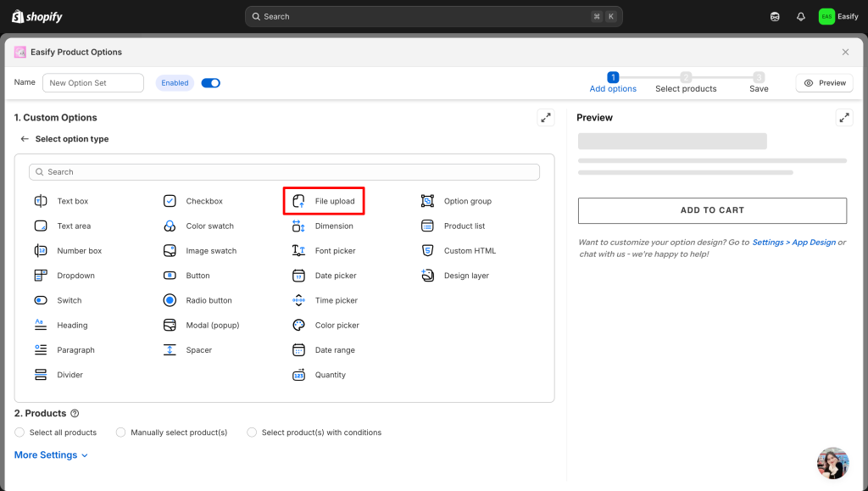Select the File upload option icon
Viewport: 868px width, 491px height.
point(298,201)
